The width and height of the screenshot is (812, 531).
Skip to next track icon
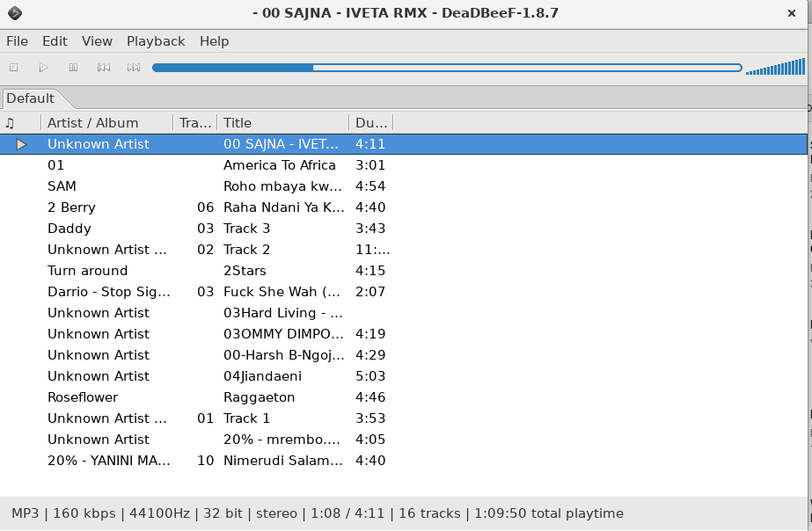pyautogui.click(x=133, y=67)
